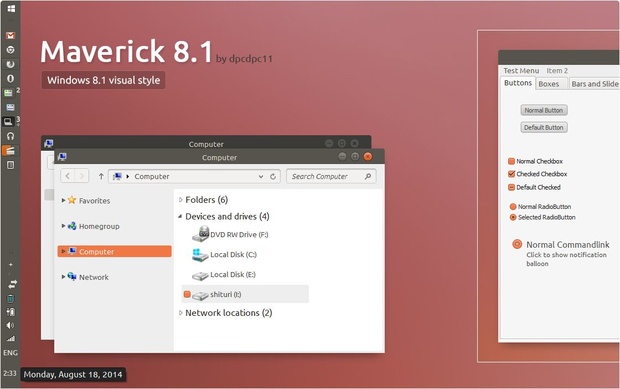Open Local Disk (E:)
This screenshot has height=389, width=620.
[224, 275]
